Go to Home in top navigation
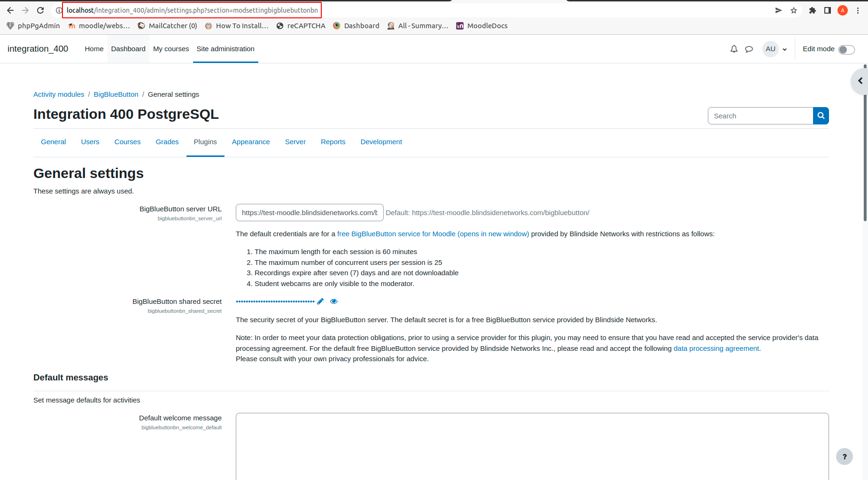 tap(94, 49)
